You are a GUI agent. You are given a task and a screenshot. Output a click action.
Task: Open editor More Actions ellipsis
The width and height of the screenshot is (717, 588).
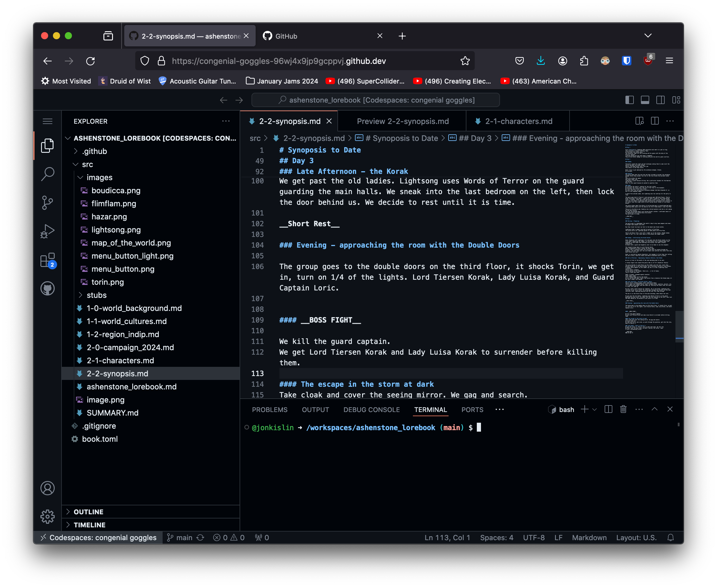(670, 121)
